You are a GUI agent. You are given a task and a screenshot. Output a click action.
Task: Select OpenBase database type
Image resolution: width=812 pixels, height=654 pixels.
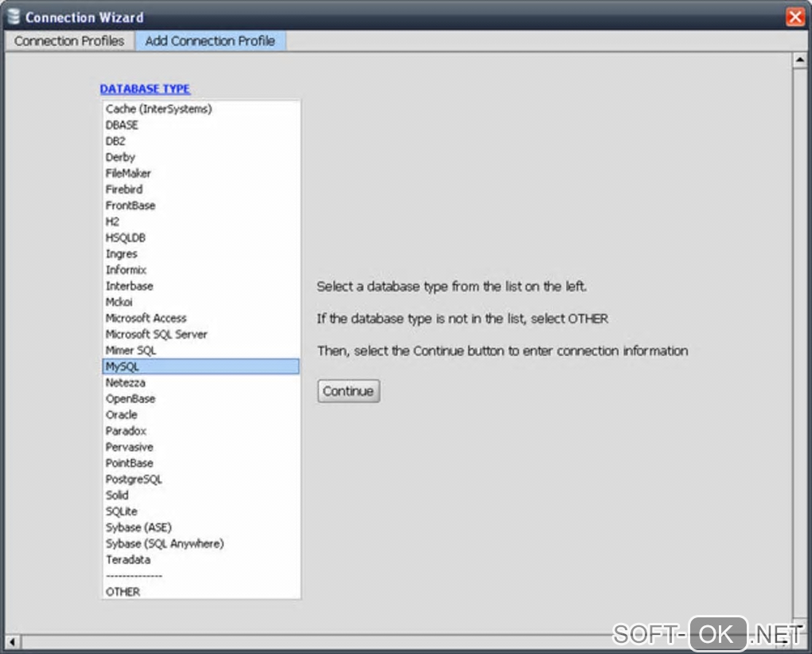201,398
